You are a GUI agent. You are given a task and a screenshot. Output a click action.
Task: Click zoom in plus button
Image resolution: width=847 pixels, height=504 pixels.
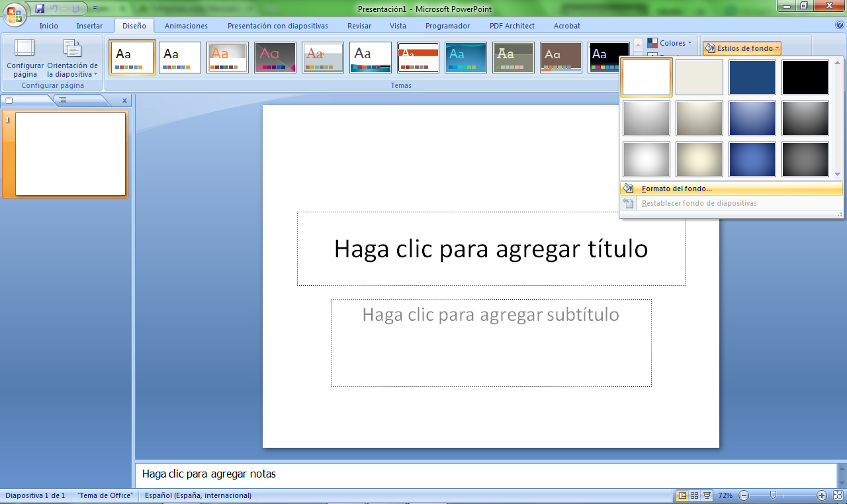[822, 495]
